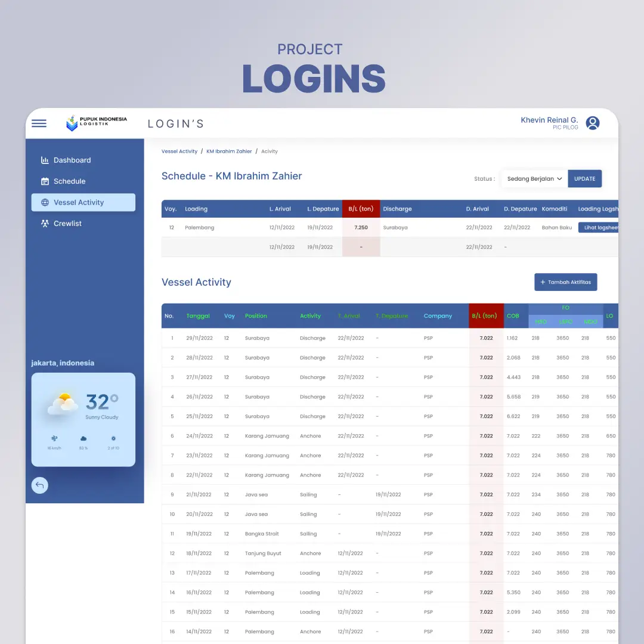This screenshot has width=644, height=644.
Task: Click the UPDATE button
Action: click(x=584, y=179)
